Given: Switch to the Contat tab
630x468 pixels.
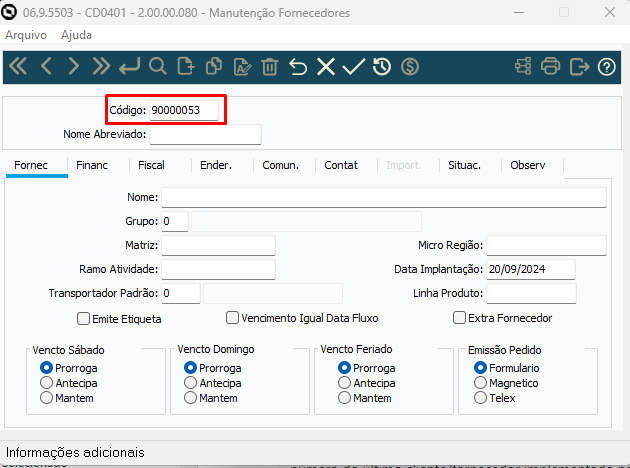Looking at the screenshot, I should 341,165.
